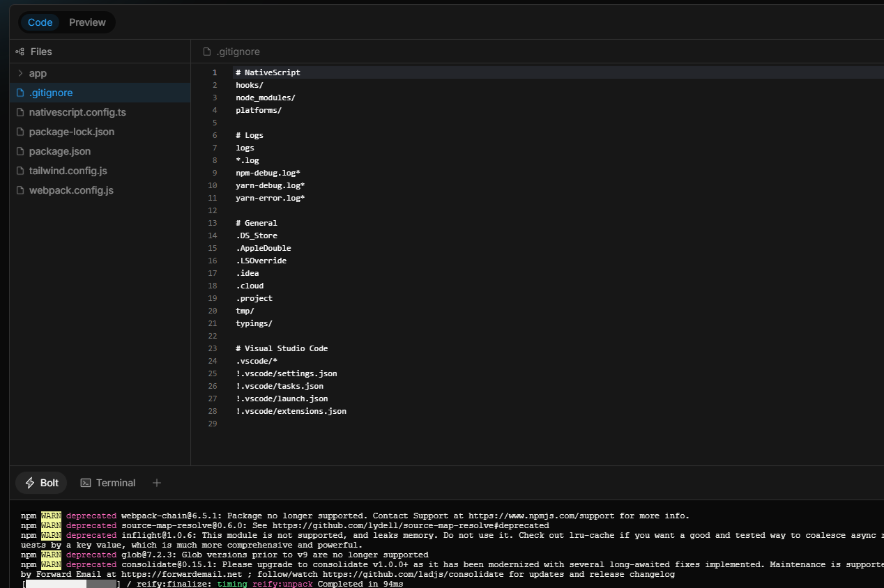Open webpack.config.js file
The height and width of the screenshot is (588, 884).
[70, 190]
